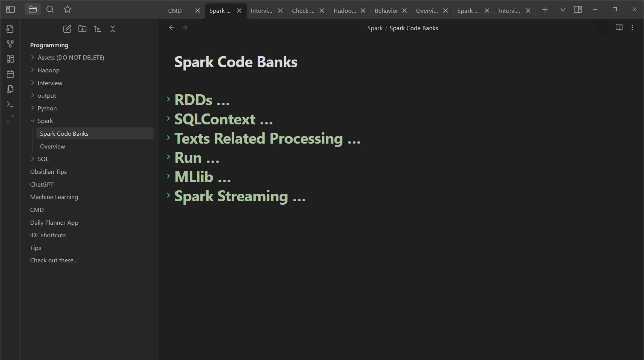The image size is (644, 360).
Task: Switch to the CMD tab
Action: tap(175, 11)
